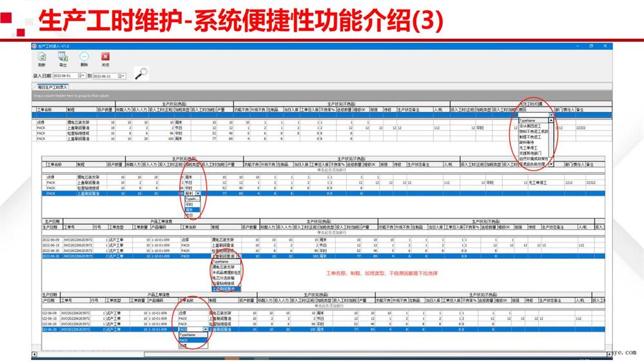Open the 制程 cell dropdown arrow in selected row

[239, 256]
